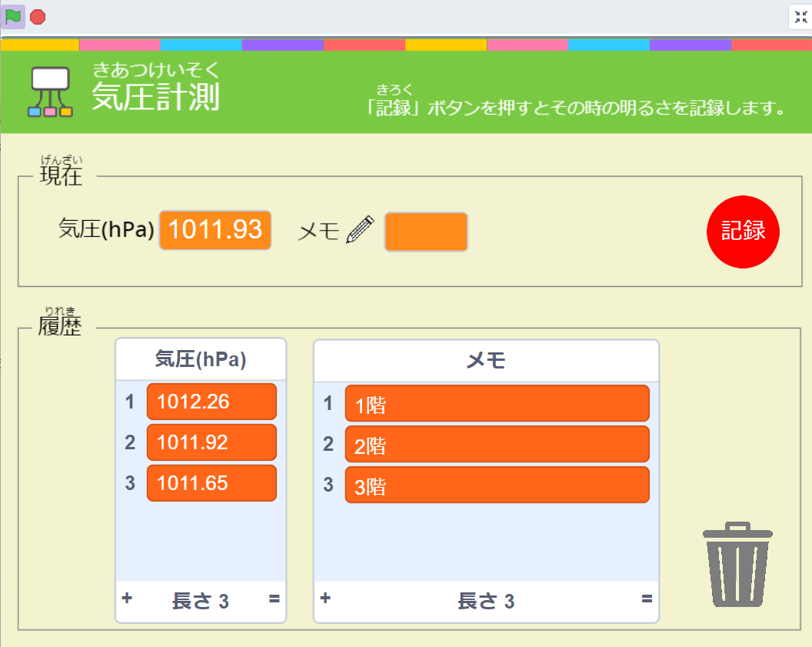
Task: Click the network diagram logo icon
Action: tap(51, 92)
